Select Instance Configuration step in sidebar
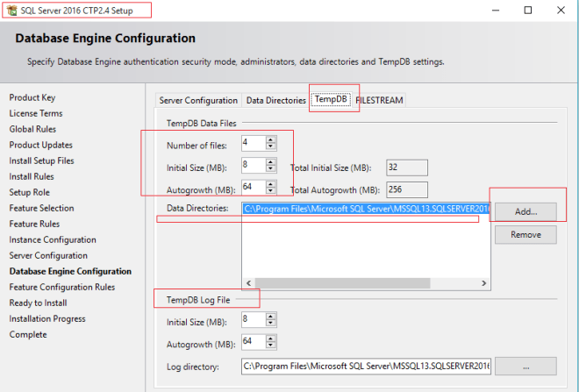This screenshot has width=579, height=392. 53,240
